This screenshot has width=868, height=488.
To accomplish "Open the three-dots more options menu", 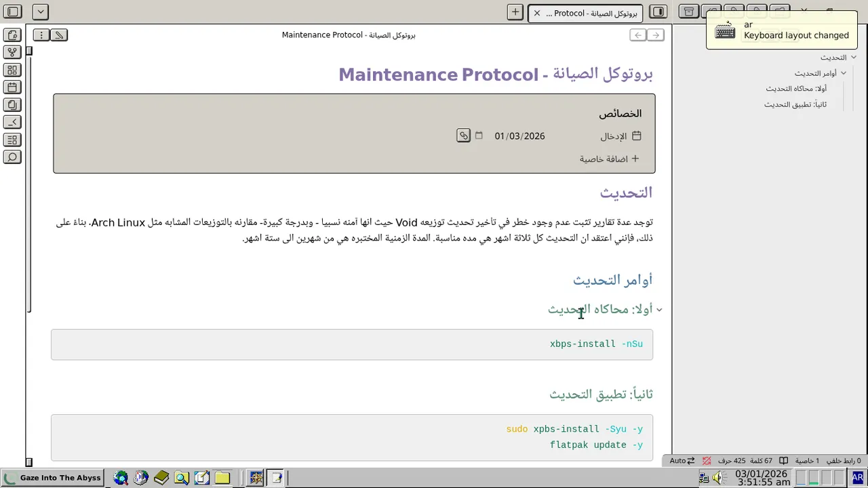I will [x=41, y=35].
